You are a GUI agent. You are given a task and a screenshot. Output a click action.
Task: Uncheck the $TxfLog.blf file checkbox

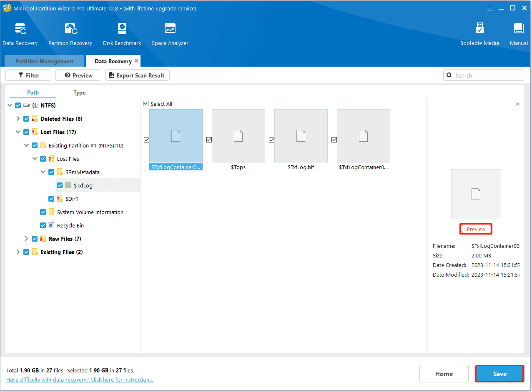pos(271,140)
